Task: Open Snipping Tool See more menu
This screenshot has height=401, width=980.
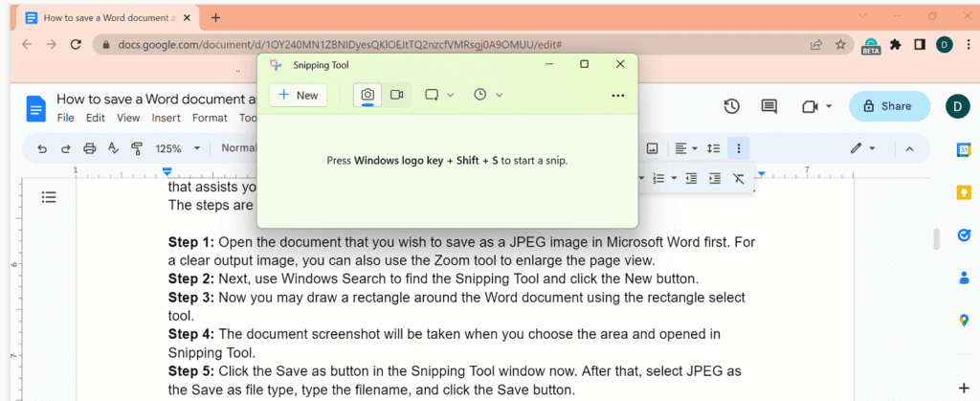Action: pos(618,96)
